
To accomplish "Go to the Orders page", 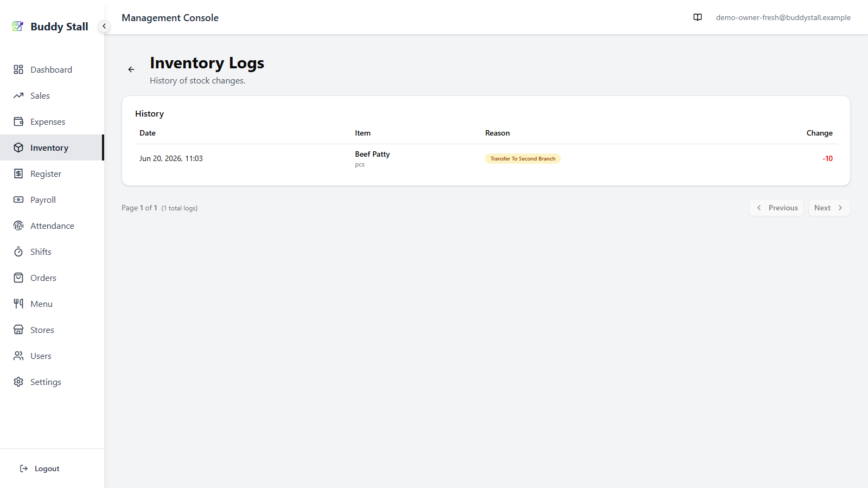I will 52,278.
